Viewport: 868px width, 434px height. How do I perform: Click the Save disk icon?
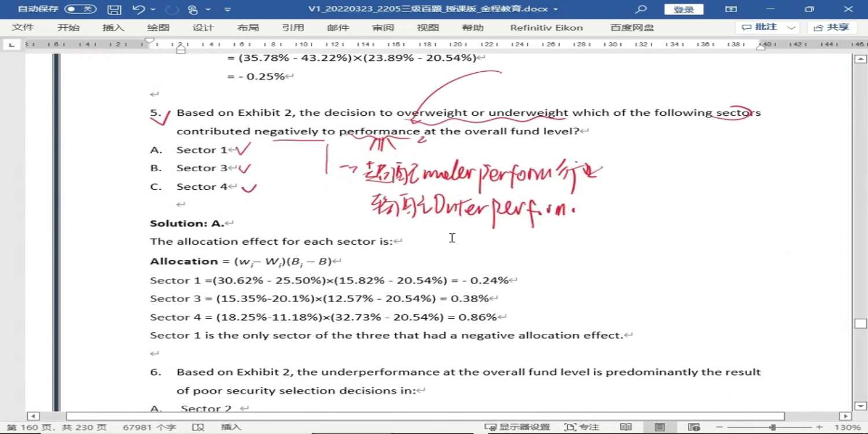coord(114,9)
